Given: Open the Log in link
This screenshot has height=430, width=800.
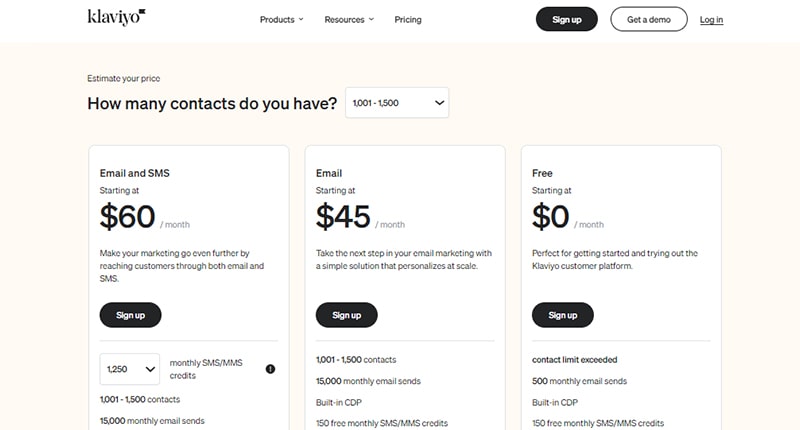Looking at the screenshot, I should pos(711,19).
